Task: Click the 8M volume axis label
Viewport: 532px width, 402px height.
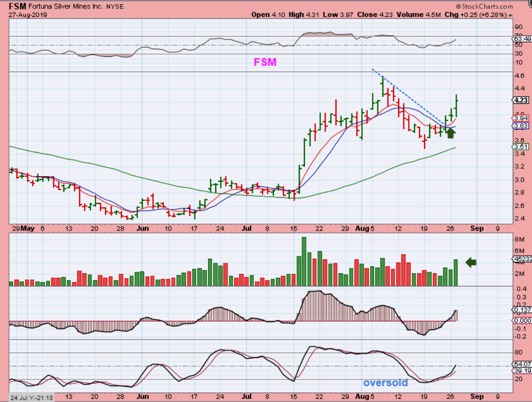Action: (x=519, y=240)
